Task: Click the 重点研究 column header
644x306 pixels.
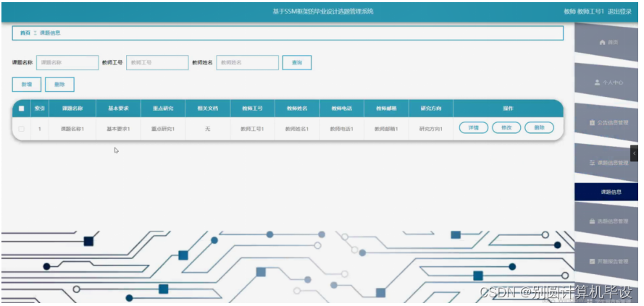Action: (x=163, y=109)
